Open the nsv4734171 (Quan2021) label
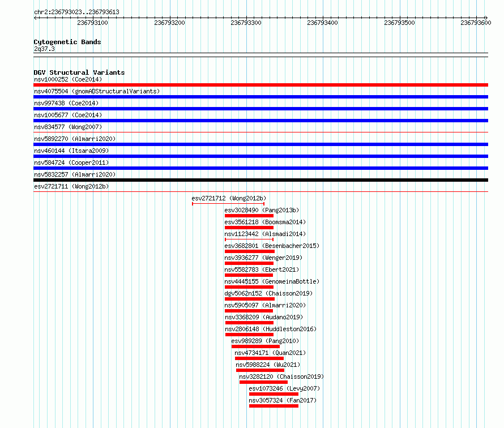Screen dimensions: 504x428 [270, 353]
